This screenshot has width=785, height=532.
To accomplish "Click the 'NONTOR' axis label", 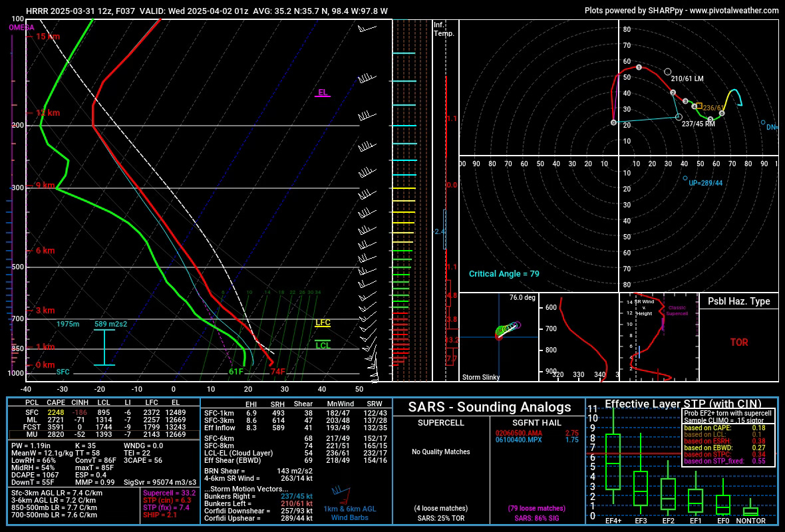I will tap(750, 521).
